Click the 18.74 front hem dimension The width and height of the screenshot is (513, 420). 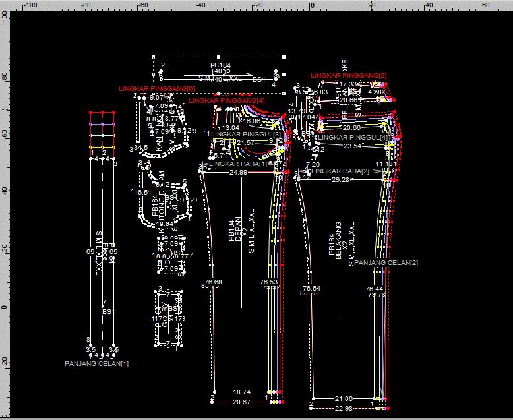242,392
